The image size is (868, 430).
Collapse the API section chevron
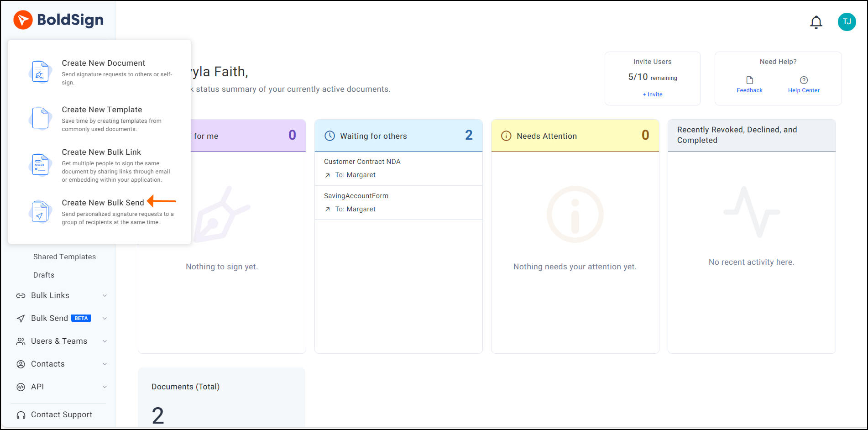[x=105, y=387]
